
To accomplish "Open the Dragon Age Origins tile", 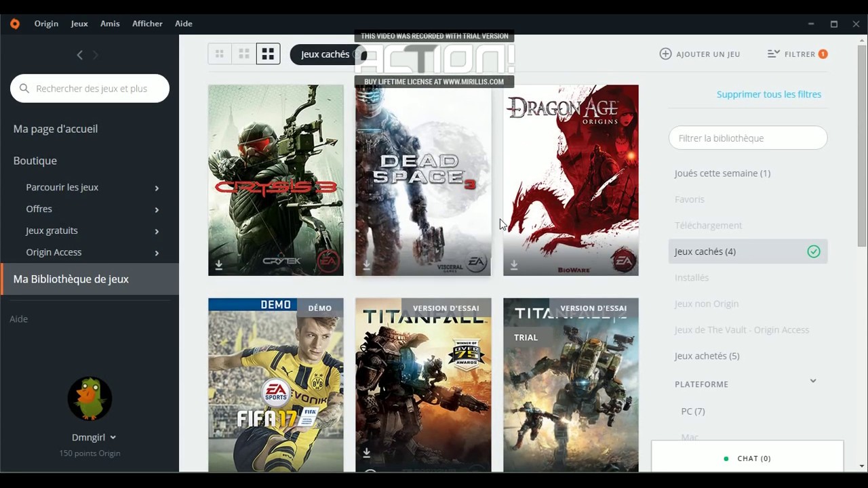I will (571, 180).
